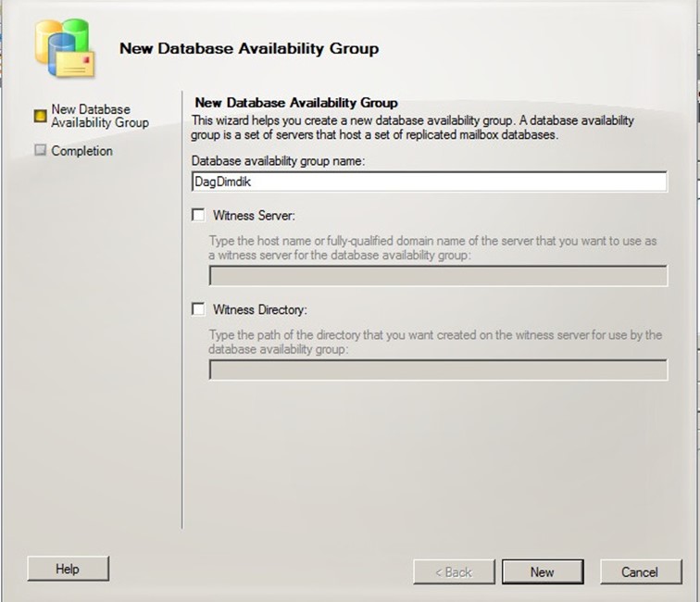This screenshot has height=602, width=700.
Task: Select the New Database Availability Group step
Action: coord(100,116)
